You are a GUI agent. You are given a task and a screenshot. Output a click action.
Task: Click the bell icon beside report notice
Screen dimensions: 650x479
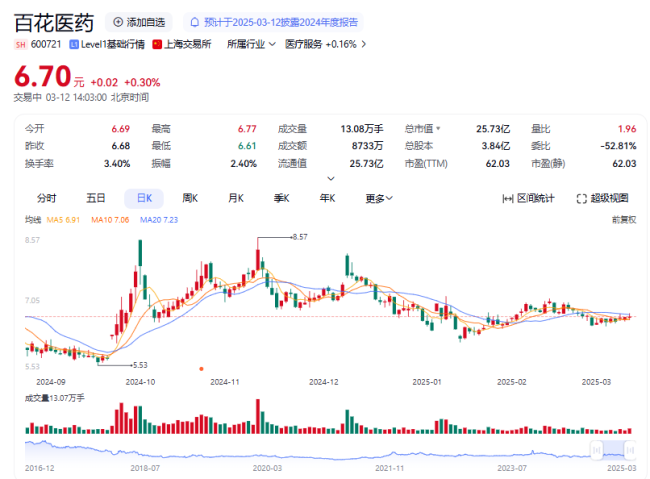point(194,22)
